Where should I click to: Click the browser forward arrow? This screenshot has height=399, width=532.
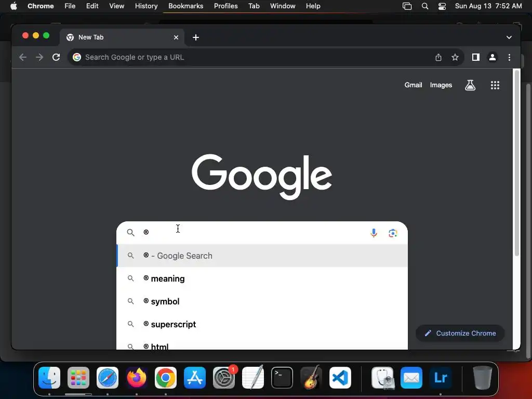pyautogui.click(x=39, y=57)
